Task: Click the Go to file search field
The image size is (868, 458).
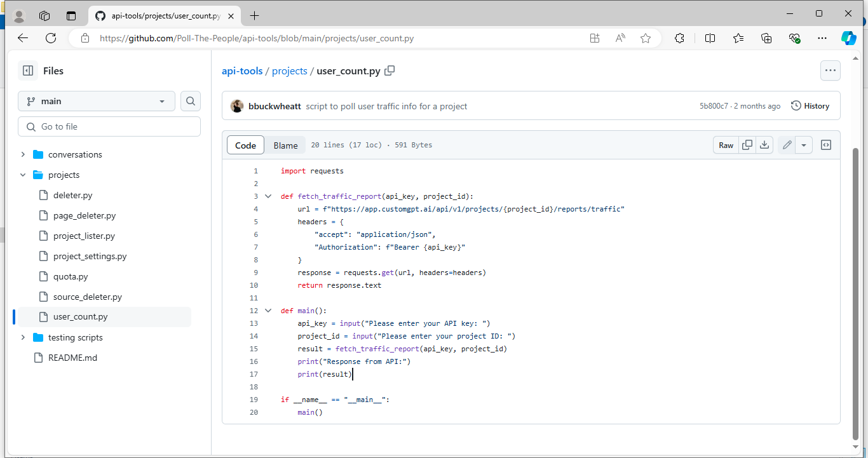Action: point(109,126)
